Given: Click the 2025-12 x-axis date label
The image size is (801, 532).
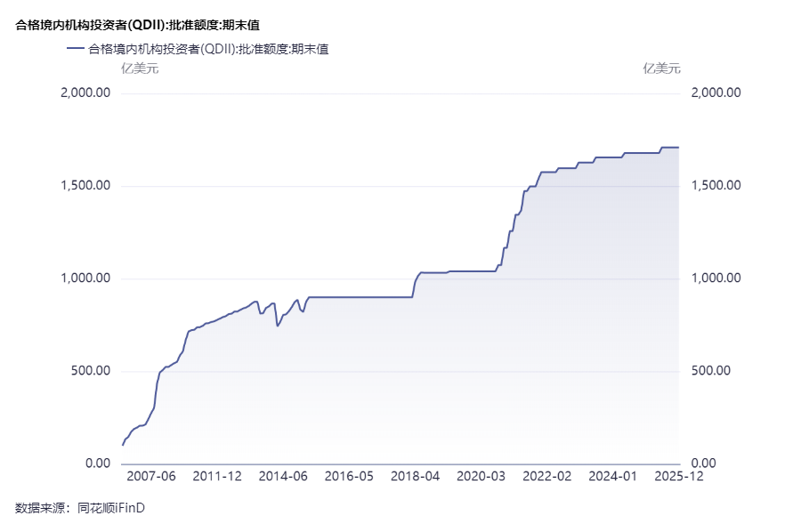Looking at the screenshot, I should [680, 477].
